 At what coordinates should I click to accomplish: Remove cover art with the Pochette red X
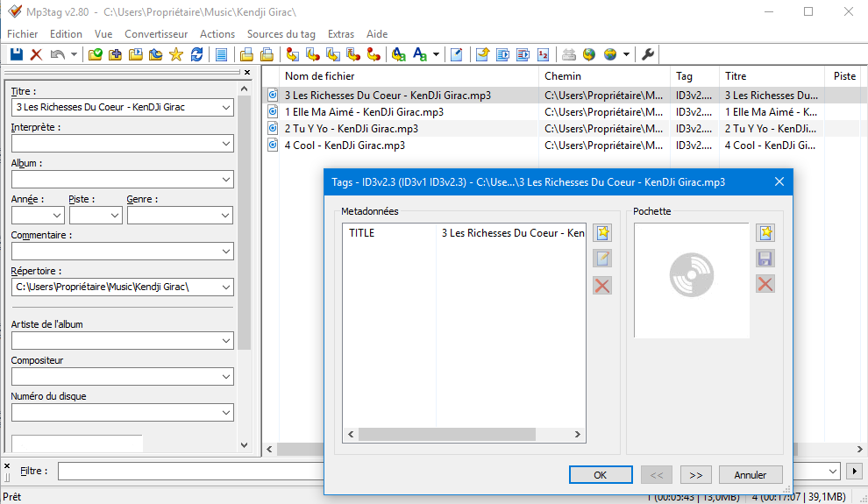pyautogui.click(x=765, y=284)
